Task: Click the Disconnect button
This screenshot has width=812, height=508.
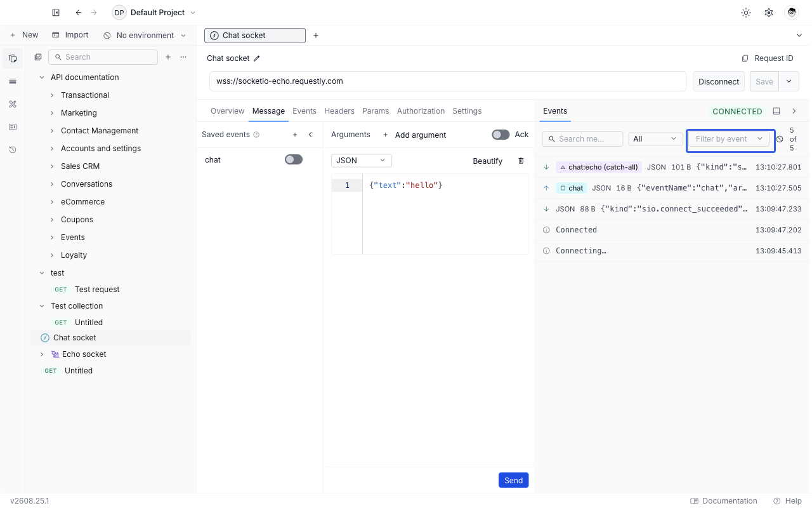Action: point(719,81)
